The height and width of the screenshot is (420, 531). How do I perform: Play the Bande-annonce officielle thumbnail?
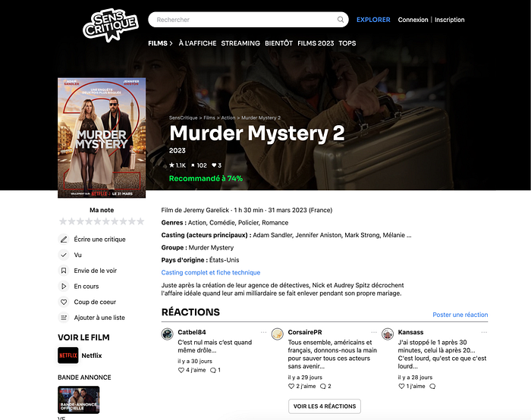click(79, 400)
